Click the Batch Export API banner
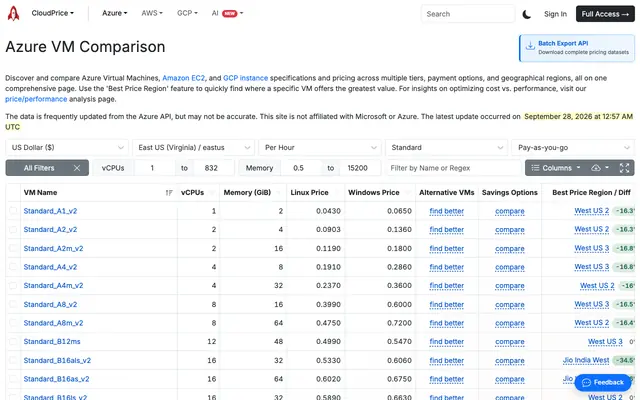 [577, 48]
